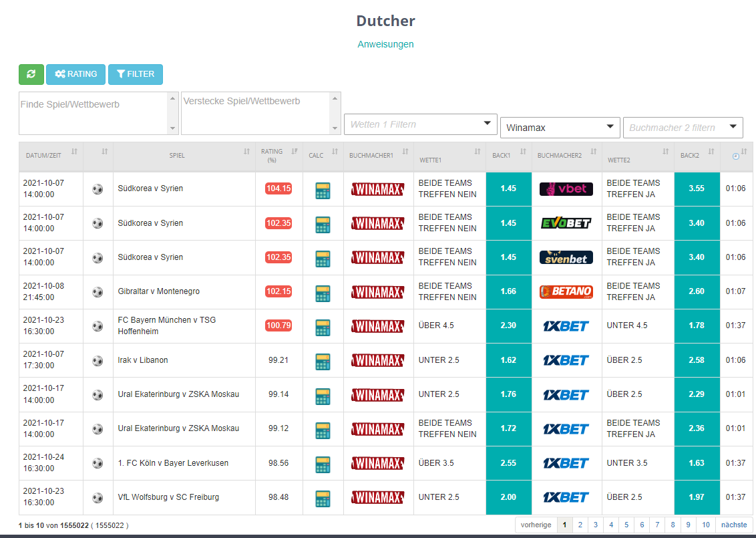Click Winamax logo in Gibraltar v Montenegro row

tap(377, 292)
